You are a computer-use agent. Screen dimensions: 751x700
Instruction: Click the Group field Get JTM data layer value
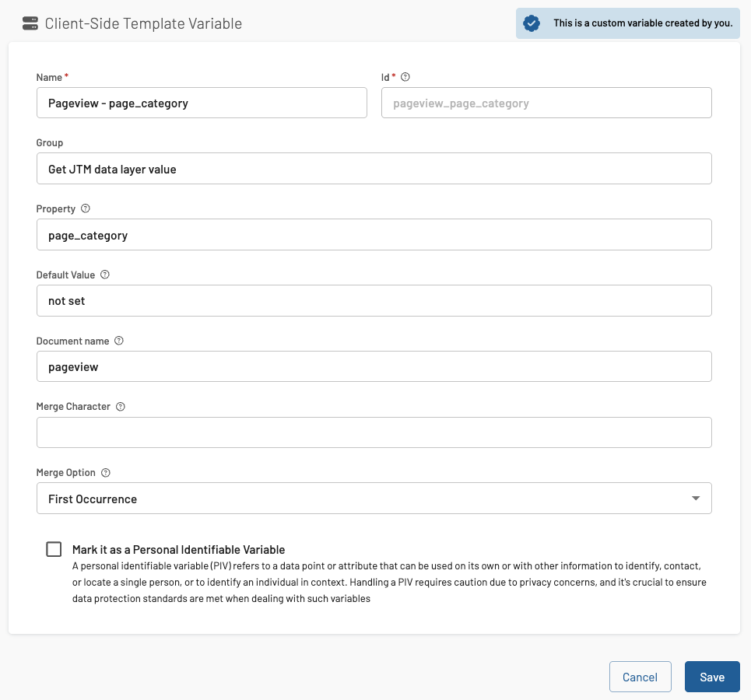pyautogui.click(x=374, y=169)
